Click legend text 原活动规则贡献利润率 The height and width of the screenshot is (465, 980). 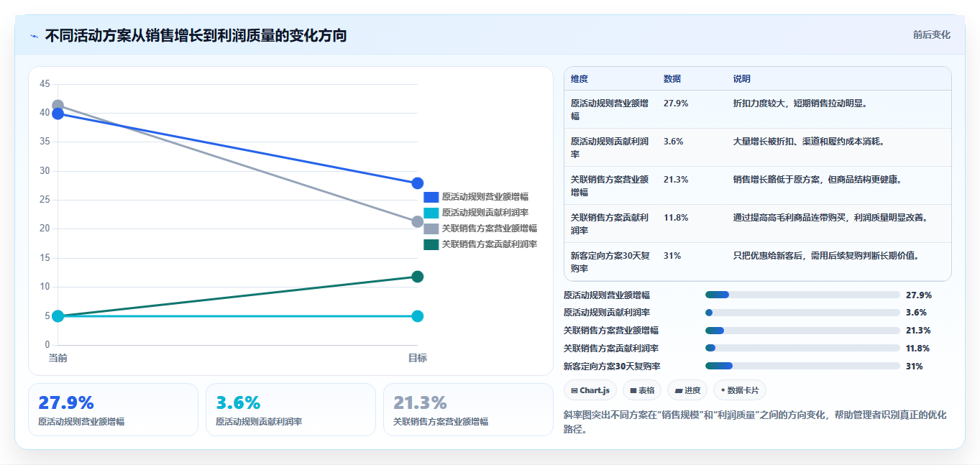pos(485,213)
